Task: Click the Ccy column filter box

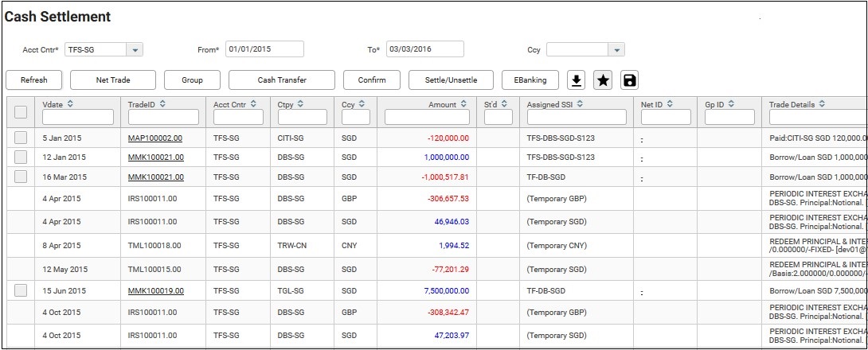Action: 356,117
